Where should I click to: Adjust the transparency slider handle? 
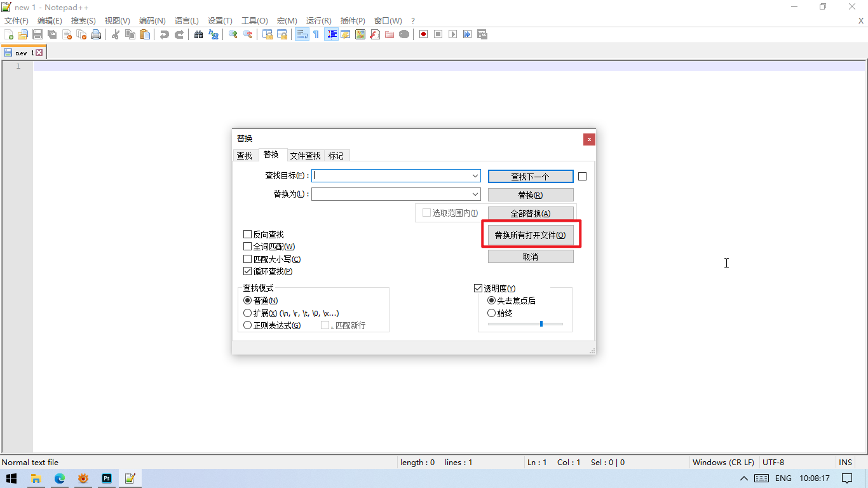[541, 324]
